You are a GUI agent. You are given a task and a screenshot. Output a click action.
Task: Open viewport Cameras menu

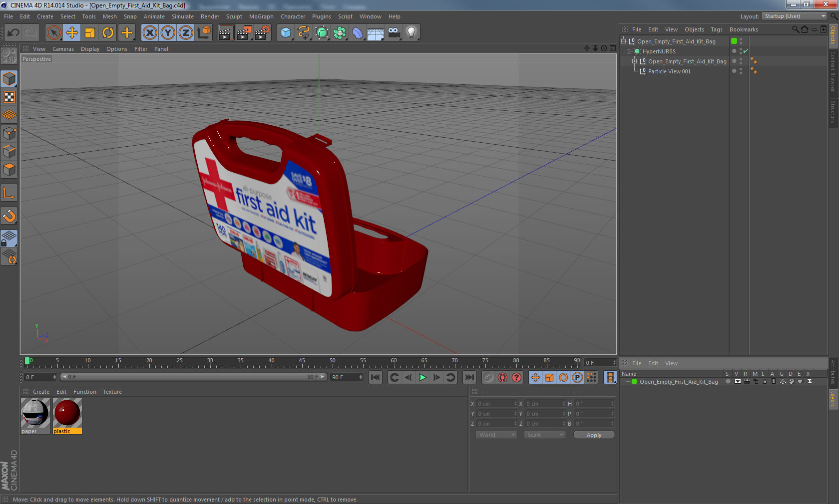63,49
